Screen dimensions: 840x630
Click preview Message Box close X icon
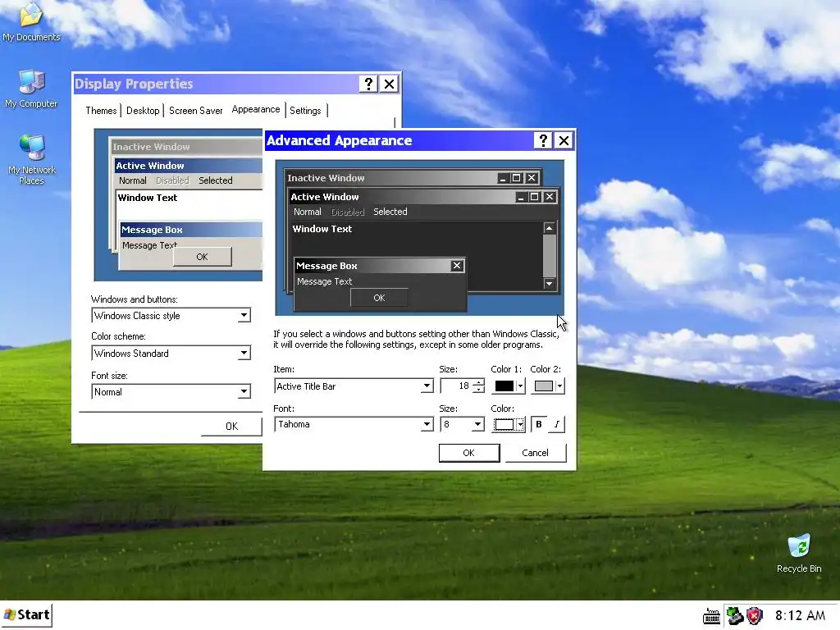(456, 266)
